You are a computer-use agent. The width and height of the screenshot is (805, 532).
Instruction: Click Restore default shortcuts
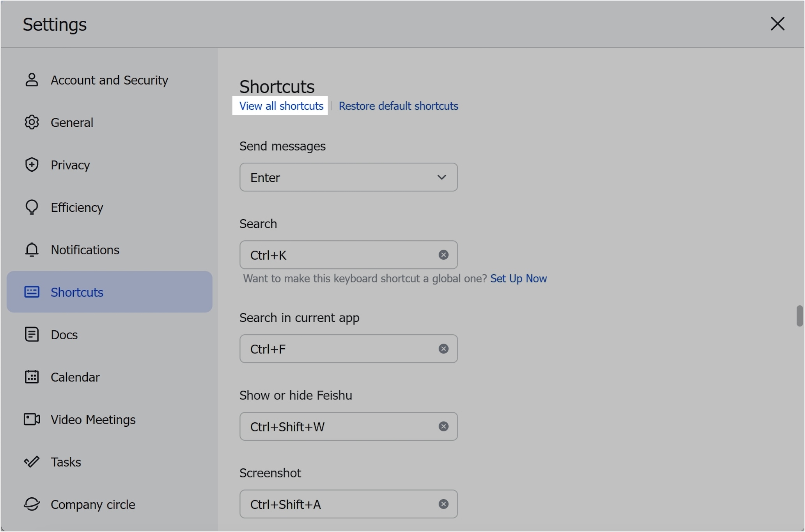pyautogui.click(x=398, y=106)
